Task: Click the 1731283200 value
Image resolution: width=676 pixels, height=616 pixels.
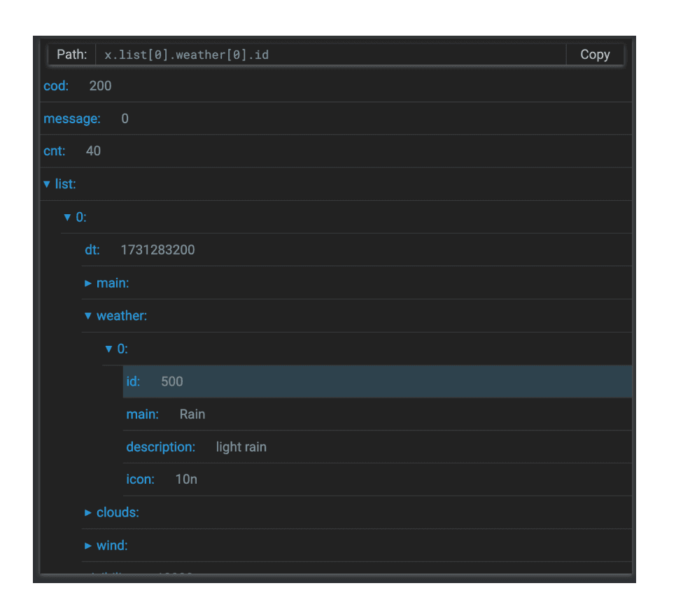Action: pos(157,250)
